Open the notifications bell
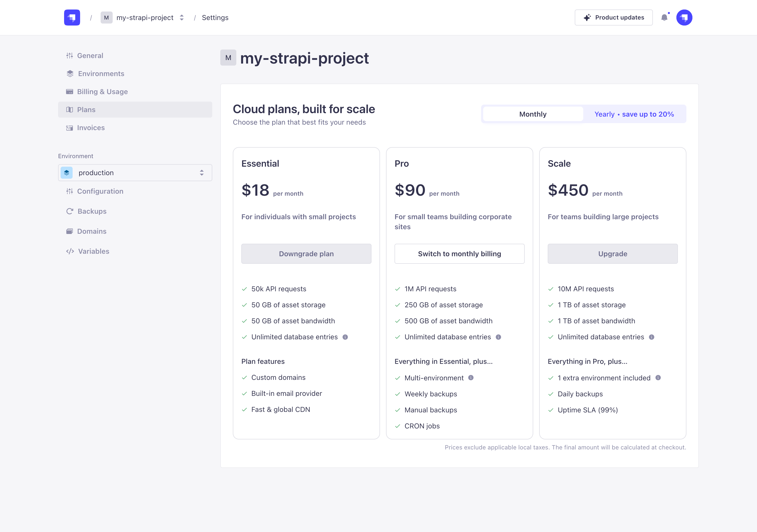The image size is (757, 532). pyautogui.click(x=664, y=18)
